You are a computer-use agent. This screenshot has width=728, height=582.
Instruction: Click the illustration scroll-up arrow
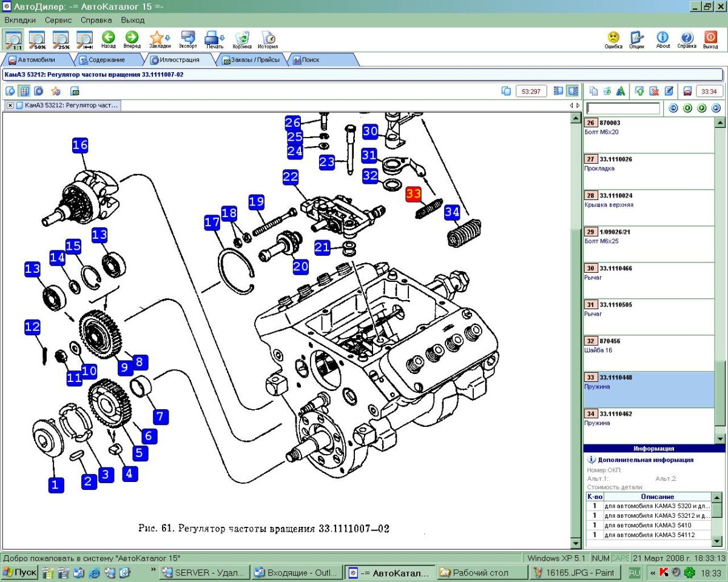click(x=576, y=117)
